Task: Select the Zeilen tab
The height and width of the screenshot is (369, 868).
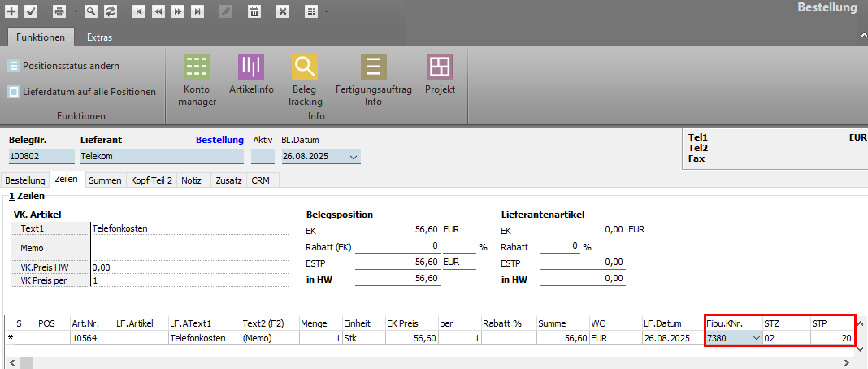Action: click(67, 180)
